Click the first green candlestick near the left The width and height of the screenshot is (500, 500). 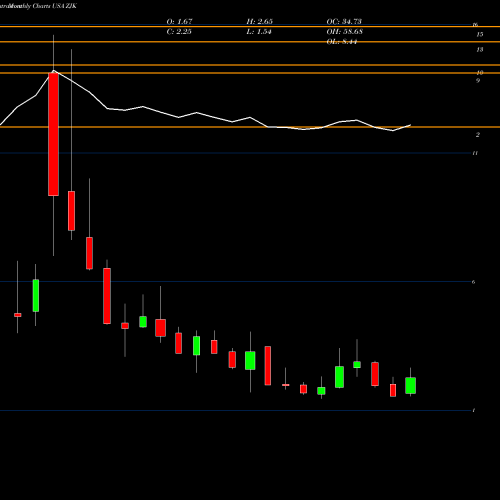pyautogui.click(x=36, y=296)
